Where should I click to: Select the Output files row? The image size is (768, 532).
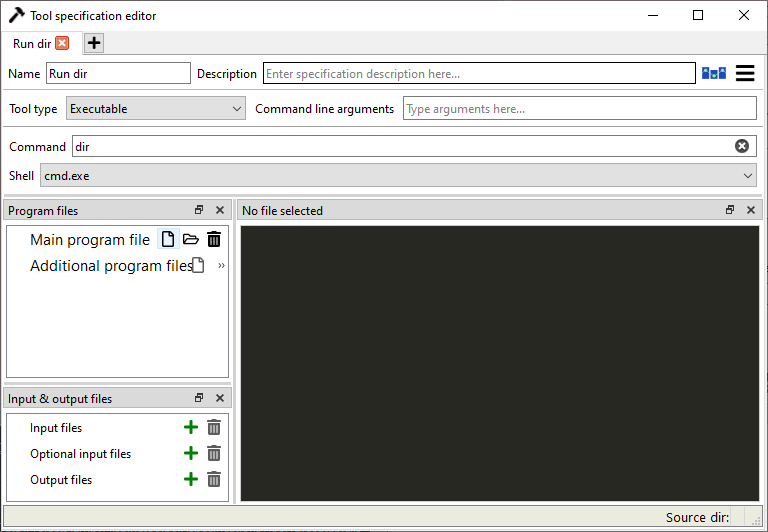click(61, 480)
